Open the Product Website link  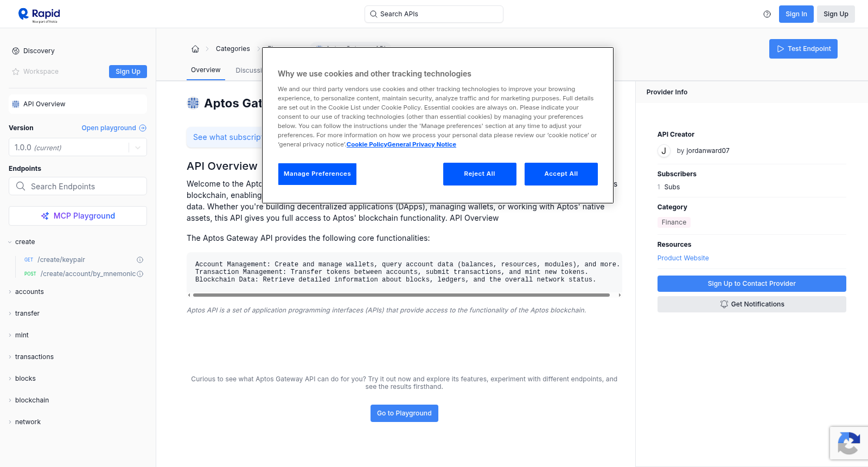click(683, 258)
